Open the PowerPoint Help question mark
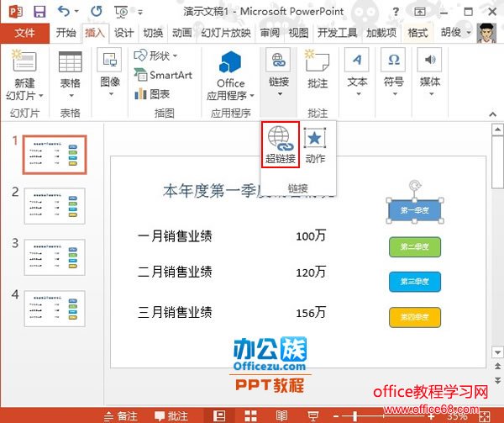This screenshot has height=423, width=504. 396,13
